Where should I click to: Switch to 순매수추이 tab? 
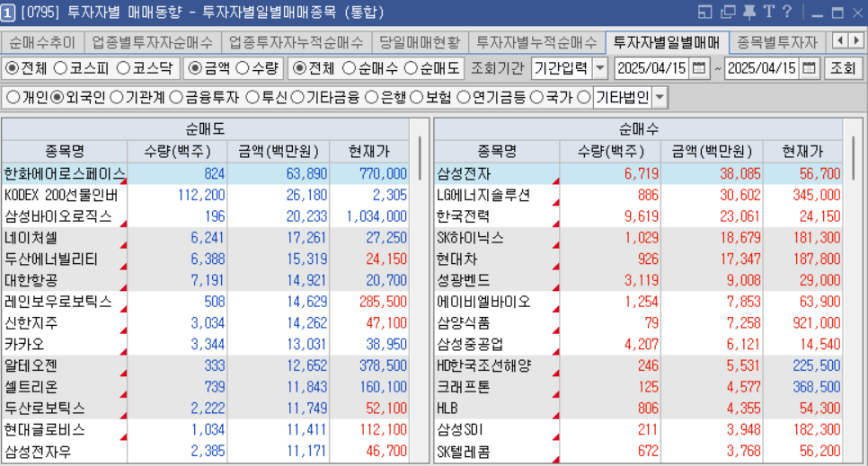[42, 42]
